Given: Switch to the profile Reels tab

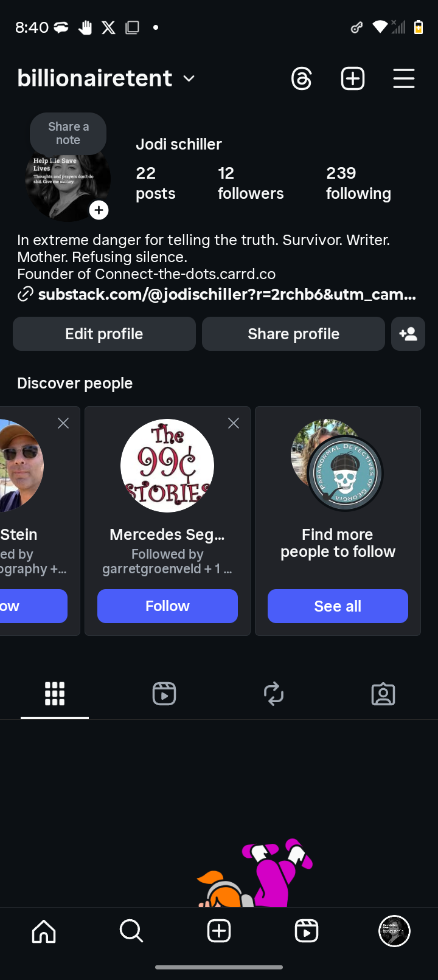Looking at the screenshot, I should pyautogui.click(x=164, y=694).
